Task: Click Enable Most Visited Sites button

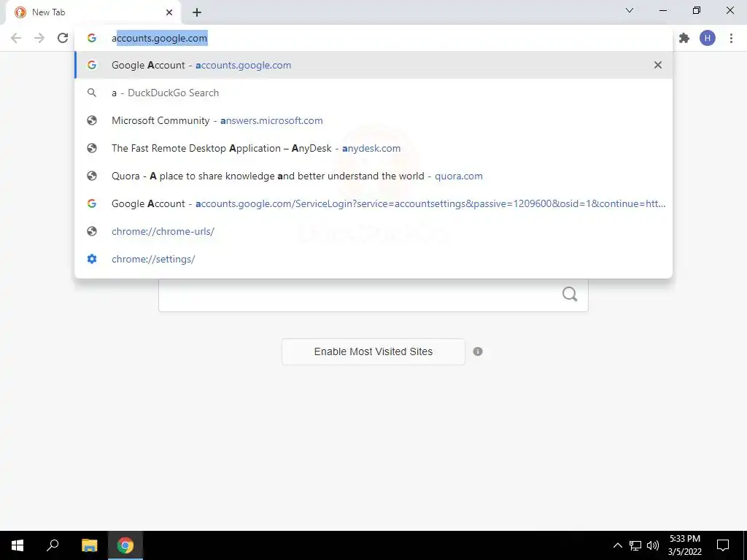Action: [x=373, y=351]
